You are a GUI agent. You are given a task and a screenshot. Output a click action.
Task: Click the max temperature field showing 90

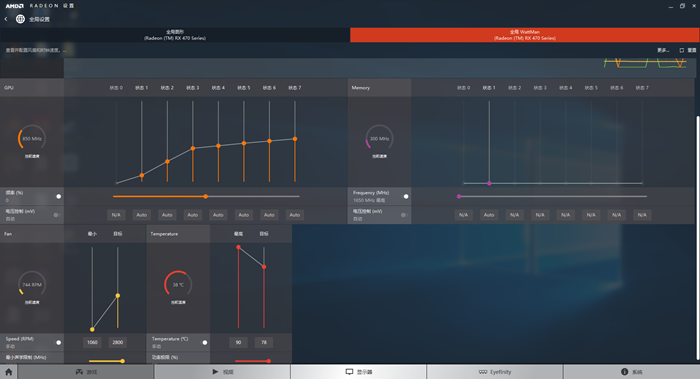[238, 342]
